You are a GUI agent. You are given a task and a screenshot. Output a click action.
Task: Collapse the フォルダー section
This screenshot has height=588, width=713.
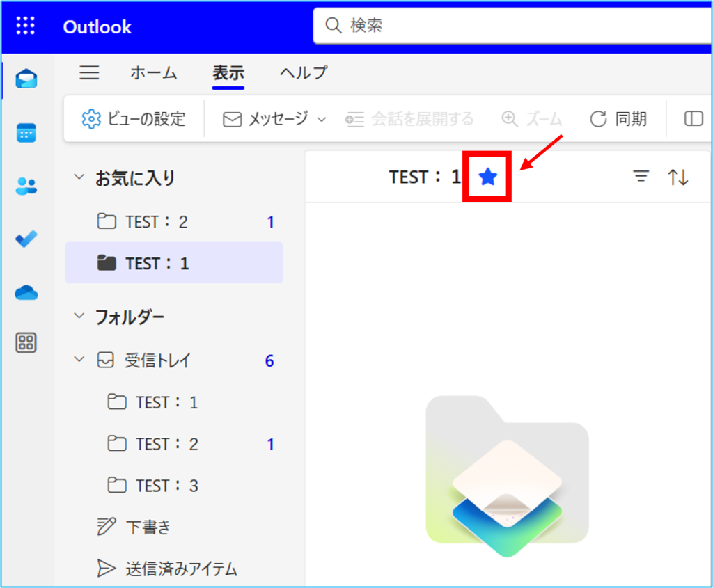coord(79,317)
